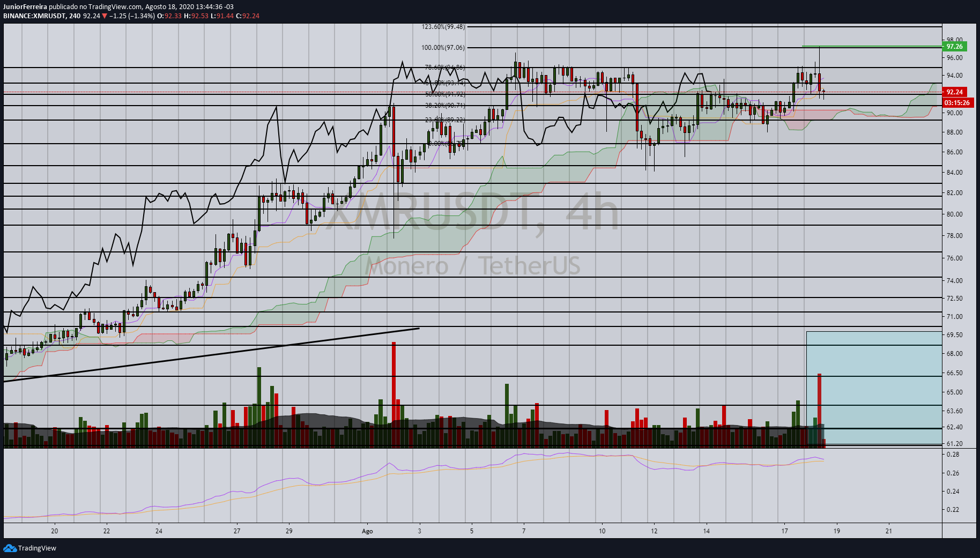Click the TradingView cloud logo icon

pos(10,548)
